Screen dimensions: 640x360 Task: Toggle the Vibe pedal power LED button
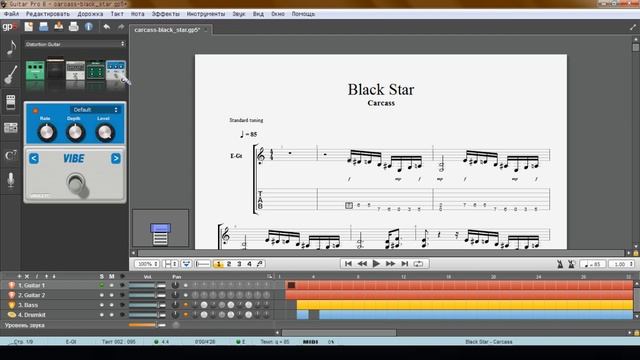pyautogui.click(x=36, y=110)
